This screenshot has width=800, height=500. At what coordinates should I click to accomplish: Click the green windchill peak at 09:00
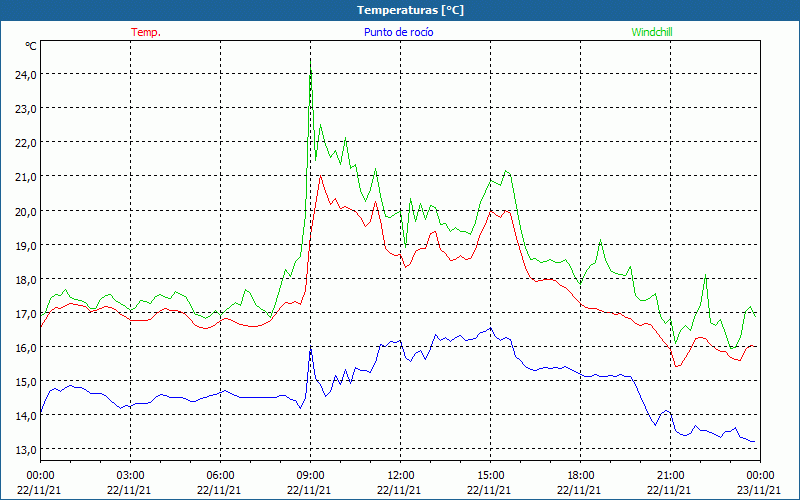tap(311, 61)
